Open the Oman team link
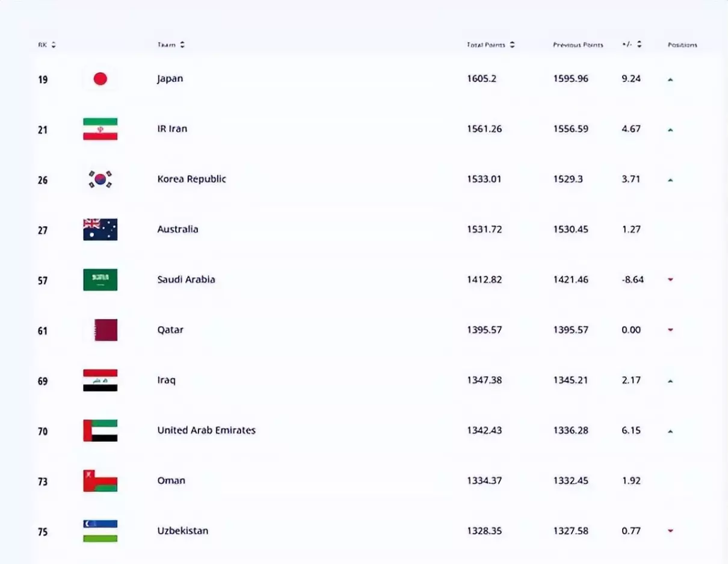The image size is (728, 564). (171, 480)
